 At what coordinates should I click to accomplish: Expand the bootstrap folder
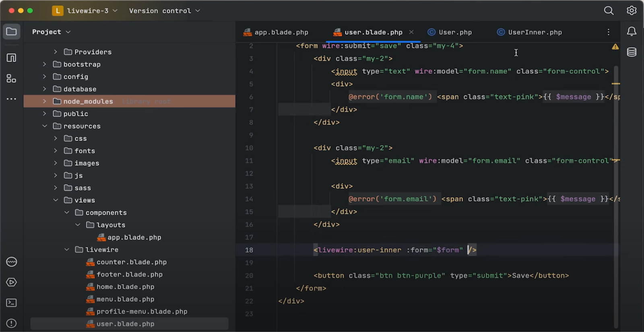45,64
